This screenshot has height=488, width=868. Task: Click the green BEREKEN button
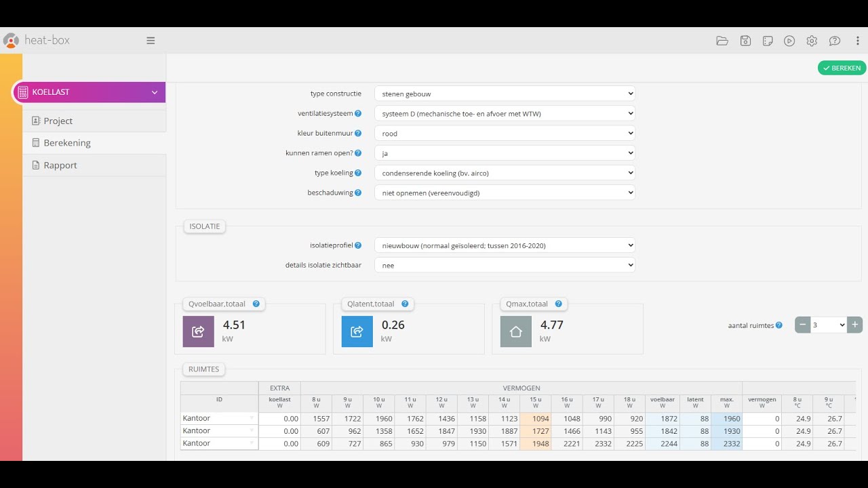pyautogui.click(x=842, y=68)
